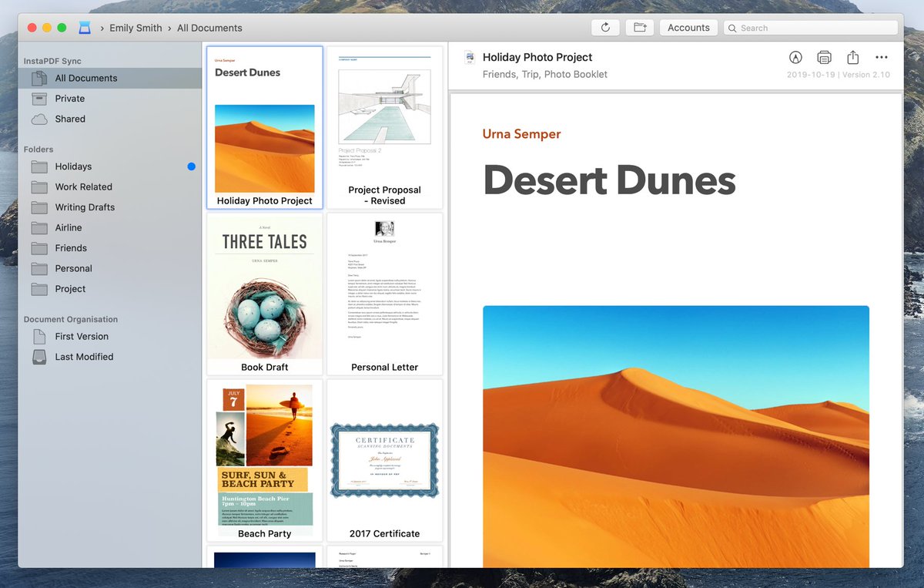This screenshot has height=588, width=924.
Task: Click the InstaPDF app icon in title bar
Action: pyautogui.click(x=84, y=28)
